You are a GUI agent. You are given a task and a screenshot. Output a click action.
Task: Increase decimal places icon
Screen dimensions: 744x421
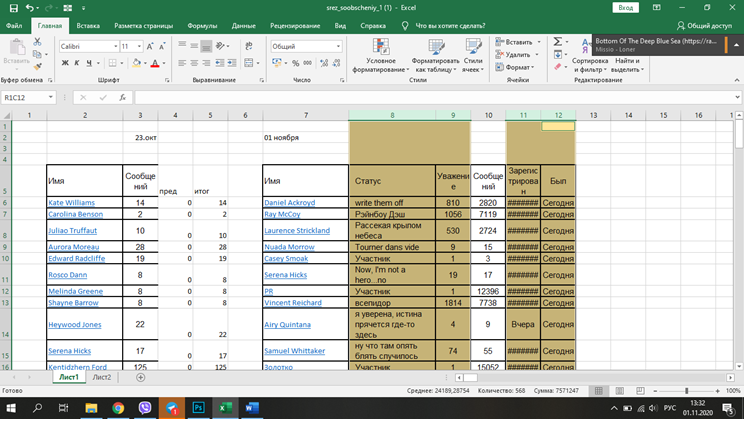pos(324,63)
